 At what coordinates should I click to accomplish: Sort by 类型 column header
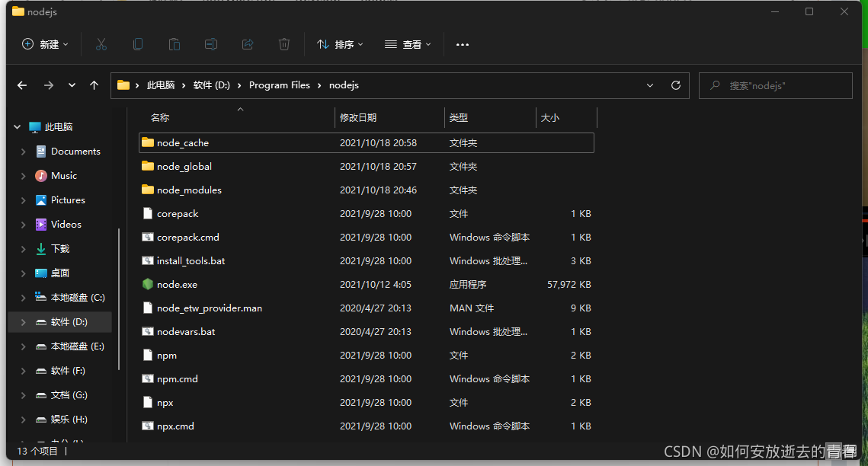[x=459, y=118]
